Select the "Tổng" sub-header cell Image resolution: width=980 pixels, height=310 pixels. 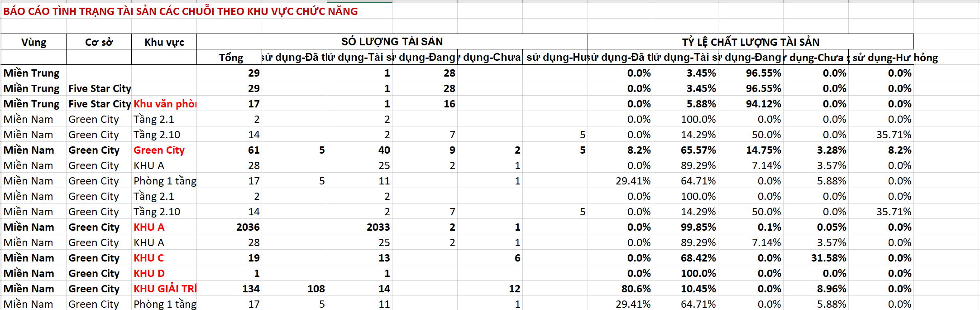tap(230, 58)
